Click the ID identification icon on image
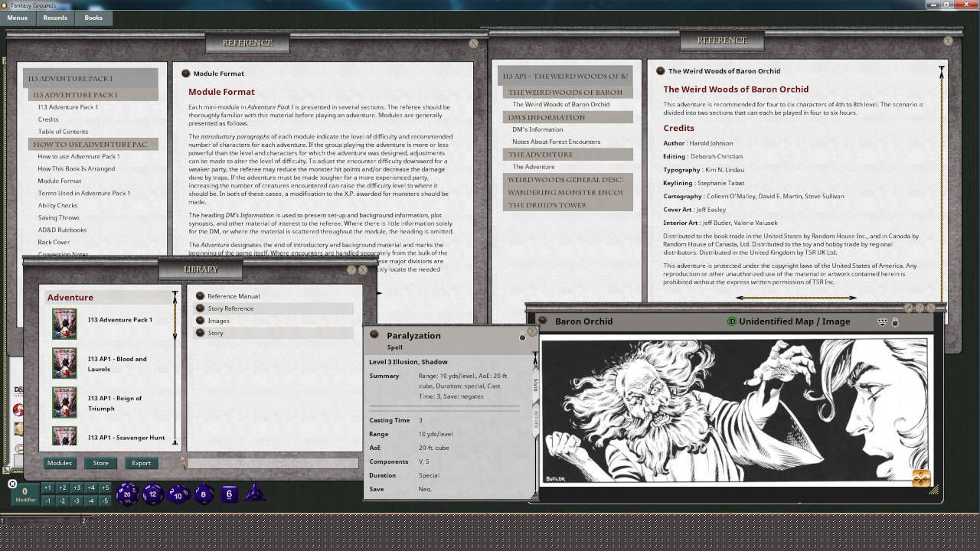Screen dimensions: 980x551 tap(731, 321)
